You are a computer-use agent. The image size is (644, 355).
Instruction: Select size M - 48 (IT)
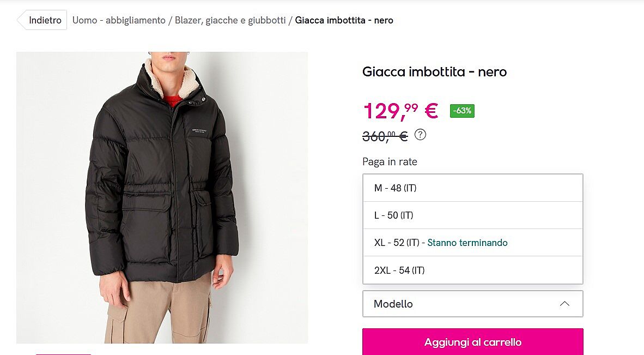click(x=472, y=188)
